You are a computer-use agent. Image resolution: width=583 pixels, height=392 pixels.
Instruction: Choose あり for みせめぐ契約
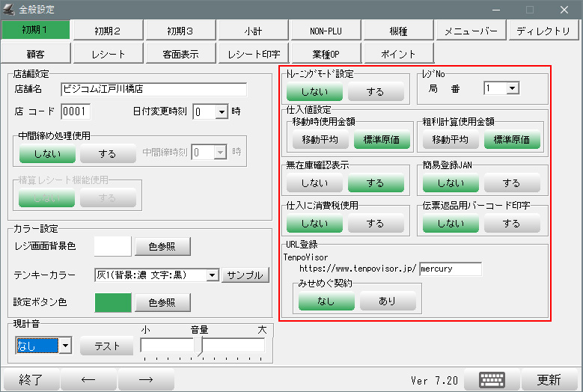[388, 301]
